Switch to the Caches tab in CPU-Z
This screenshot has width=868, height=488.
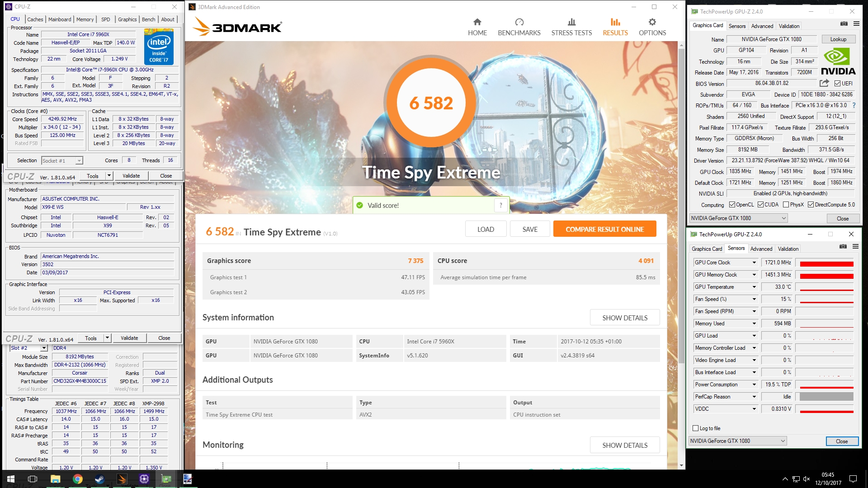(x=35, y=19)
